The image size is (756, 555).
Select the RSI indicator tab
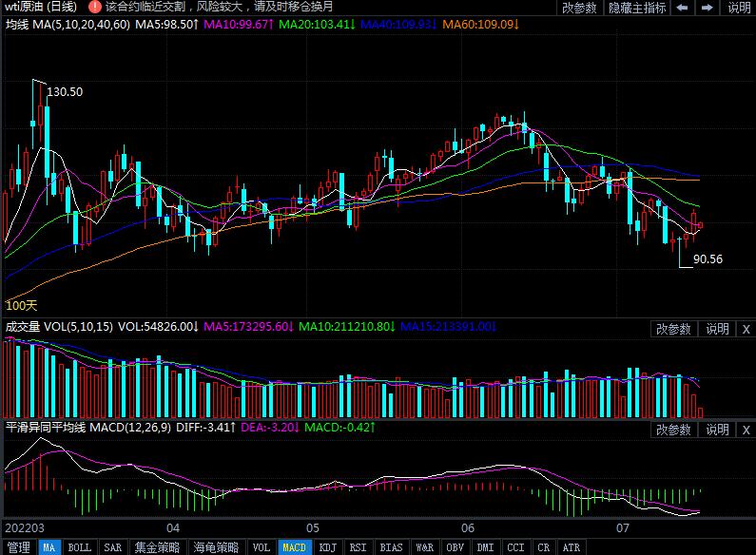pos(358,547)
